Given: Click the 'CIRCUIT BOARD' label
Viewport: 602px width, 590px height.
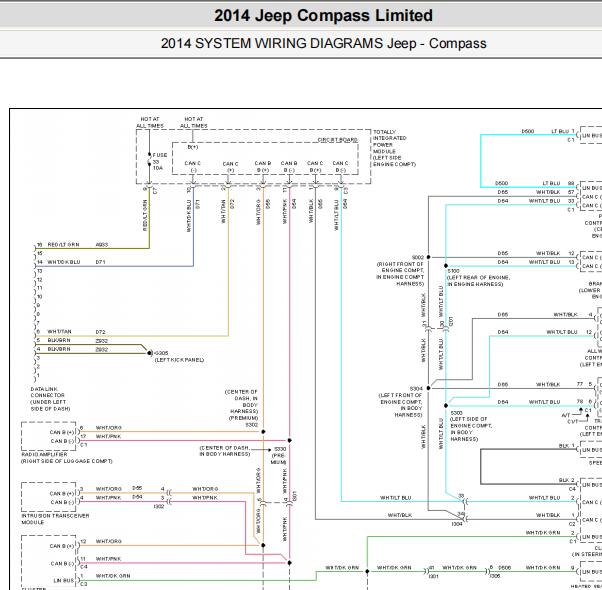Looking at the screenshot, I should [337, 140].
